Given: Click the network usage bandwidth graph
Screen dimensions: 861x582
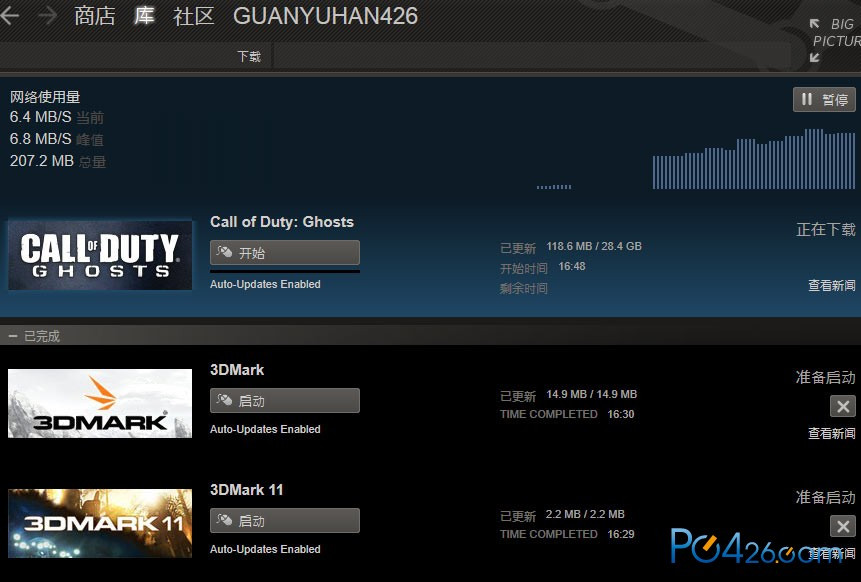Looking at the screenshot, I should coord(695,159).
